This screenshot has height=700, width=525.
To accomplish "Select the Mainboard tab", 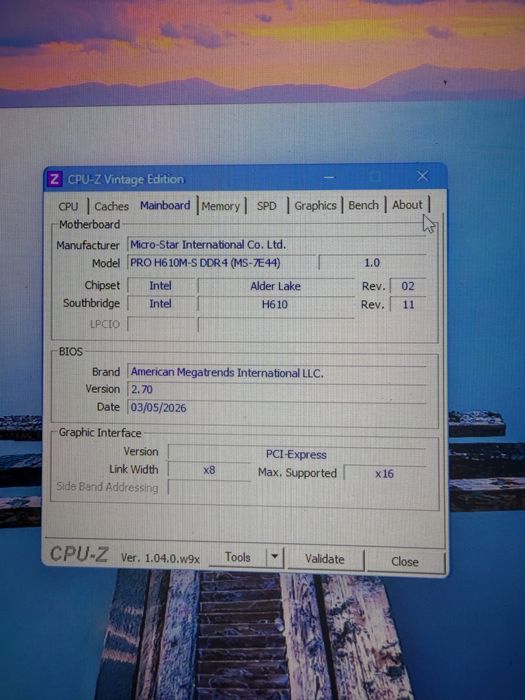I will (165, 205).
